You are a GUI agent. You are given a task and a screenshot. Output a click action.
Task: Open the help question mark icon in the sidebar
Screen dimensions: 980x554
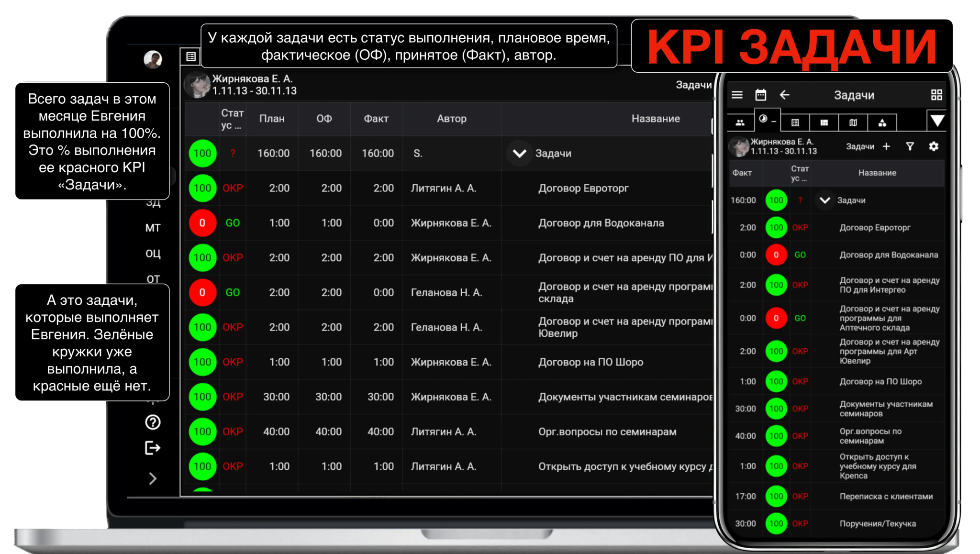pyautogui.click(x=153, y=422)
